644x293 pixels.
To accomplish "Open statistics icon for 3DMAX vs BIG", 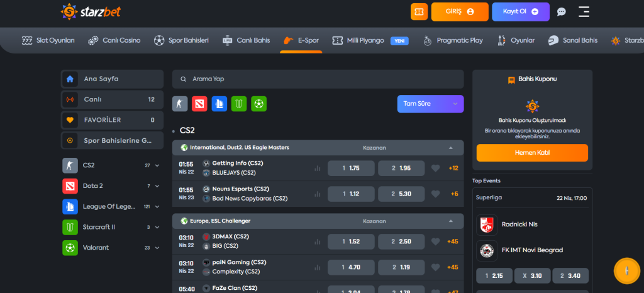I will tap(317, 241).
